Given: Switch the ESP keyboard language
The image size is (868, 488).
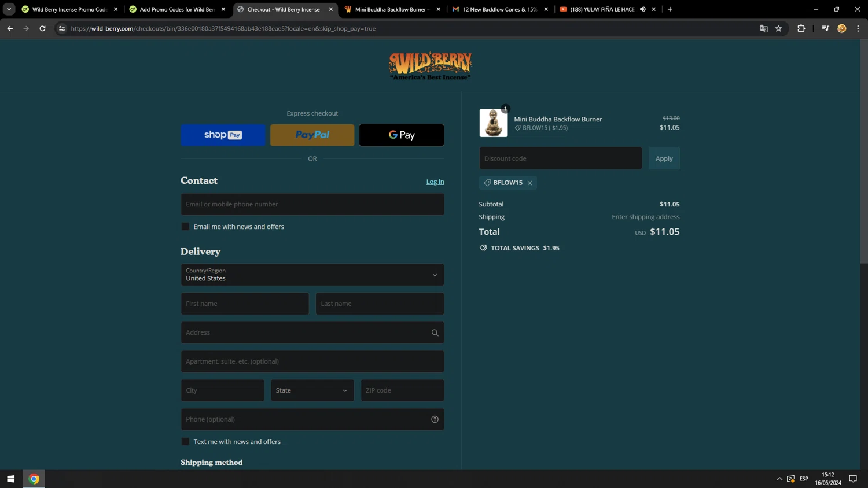Looking at the screenshot, I should (804, 479).
